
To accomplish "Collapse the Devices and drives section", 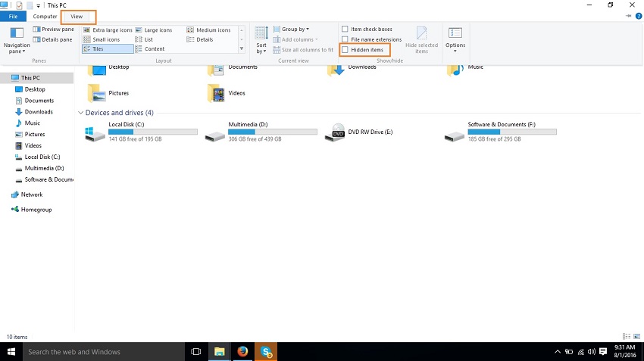I will pos(81,113).
